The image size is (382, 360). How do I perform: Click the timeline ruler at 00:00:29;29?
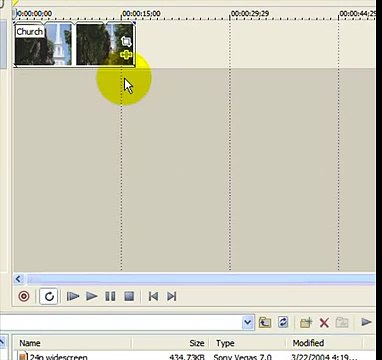[x=250, y=14]
